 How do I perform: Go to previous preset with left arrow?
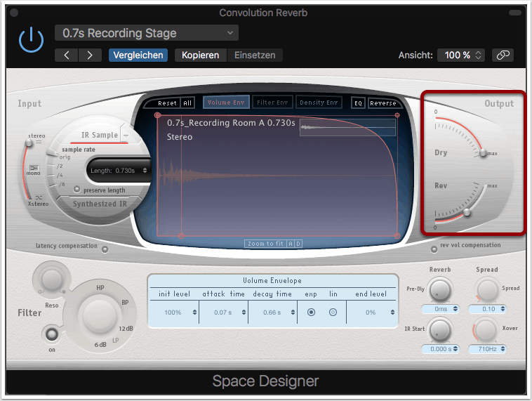point(66,55)
